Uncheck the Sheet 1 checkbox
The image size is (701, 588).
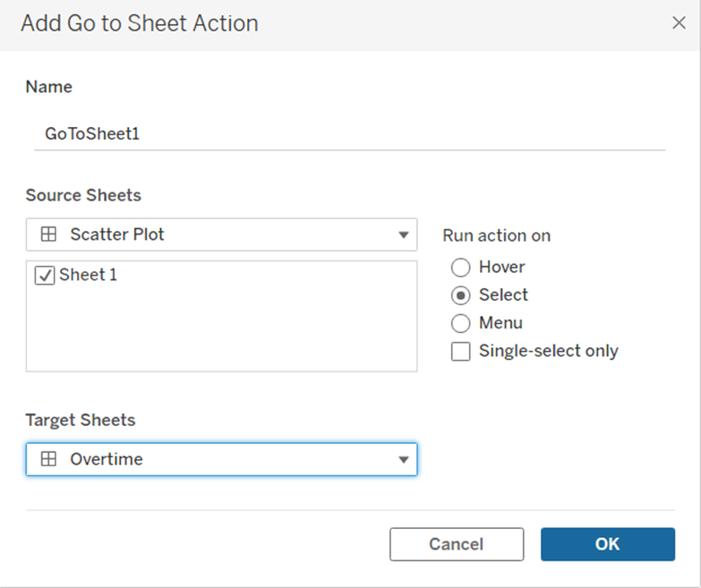44,276
